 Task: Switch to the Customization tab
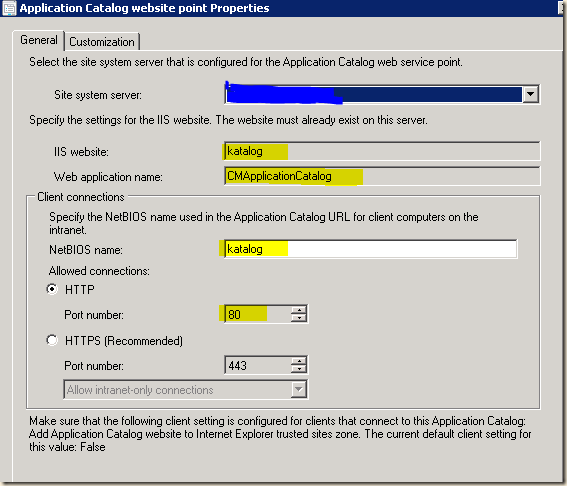click(x=102, y=42)
